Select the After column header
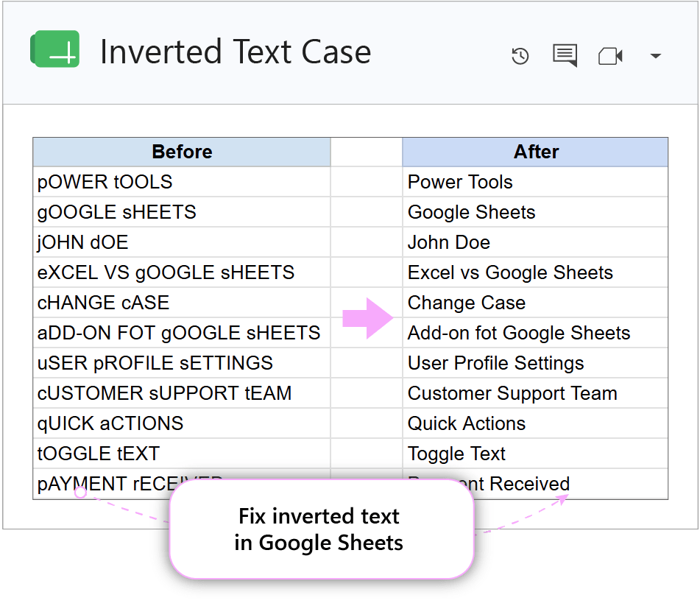 click(535, 152)
